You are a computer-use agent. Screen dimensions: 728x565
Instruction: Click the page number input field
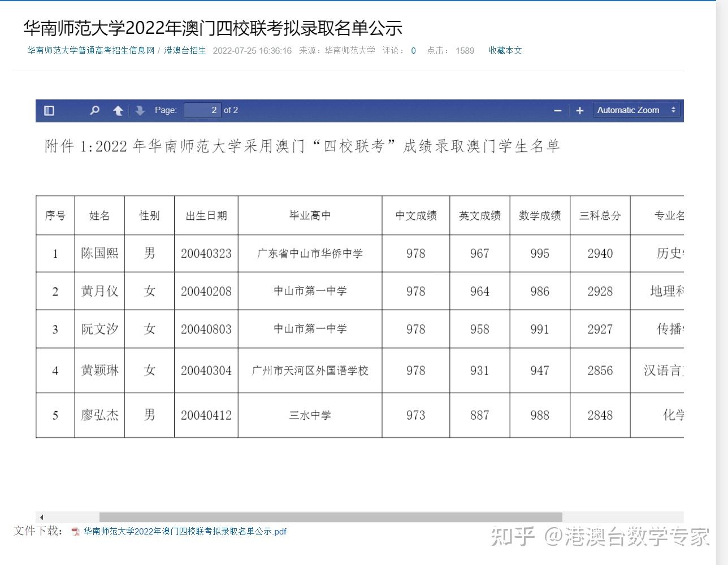pyautogui.click(x=202, y=110)
